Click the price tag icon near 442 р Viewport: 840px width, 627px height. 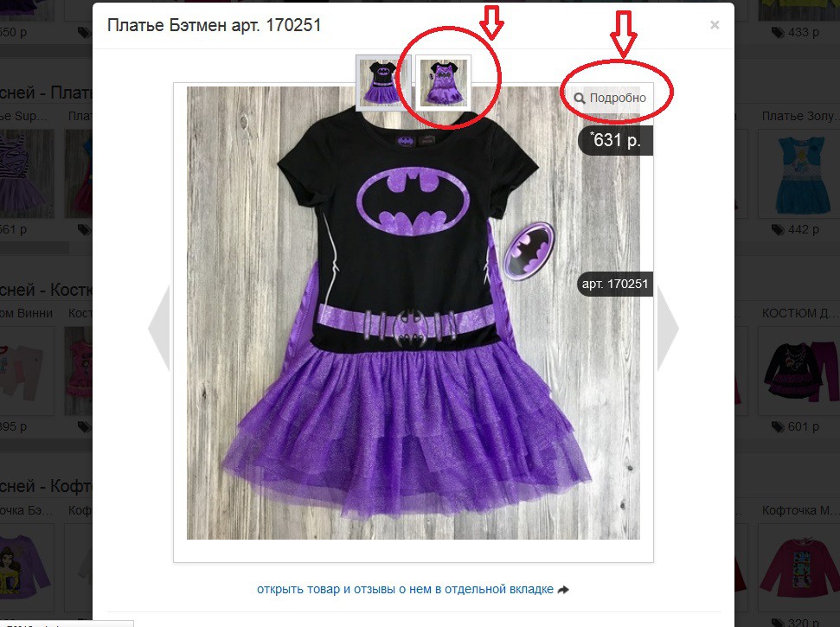[x=778, y=230]
